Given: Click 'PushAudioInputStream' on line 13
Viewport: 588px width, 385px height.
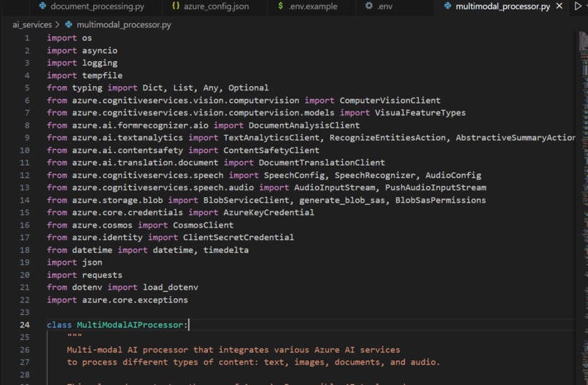Looking at the screenshot, I should [x=436, y=187].
